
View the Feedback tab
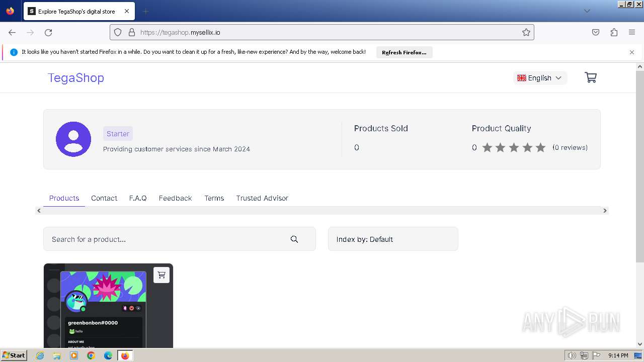pos(175,198)
